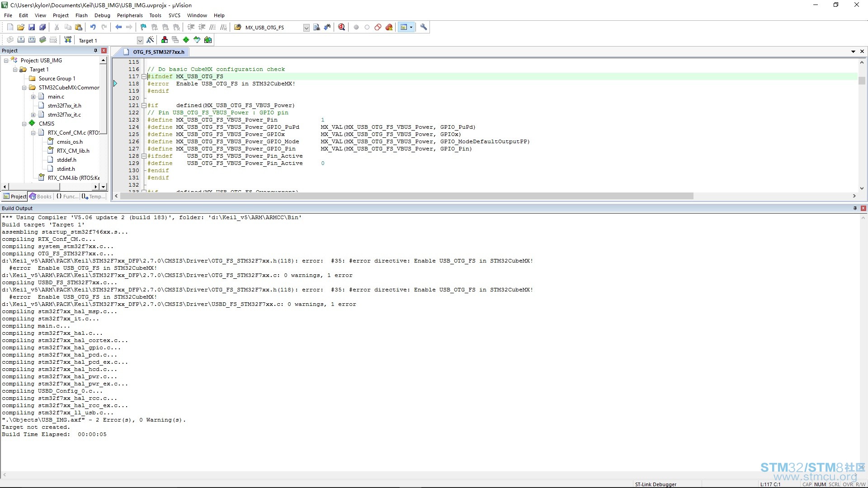
Task: Click editor horizontal scrollbar thumb
Action: pyautogui.click(x=407, y=196)
